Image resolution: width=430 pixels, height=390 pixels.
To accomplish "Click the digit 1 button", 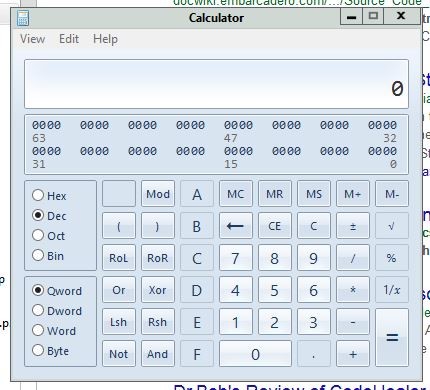I will [236, 322].
